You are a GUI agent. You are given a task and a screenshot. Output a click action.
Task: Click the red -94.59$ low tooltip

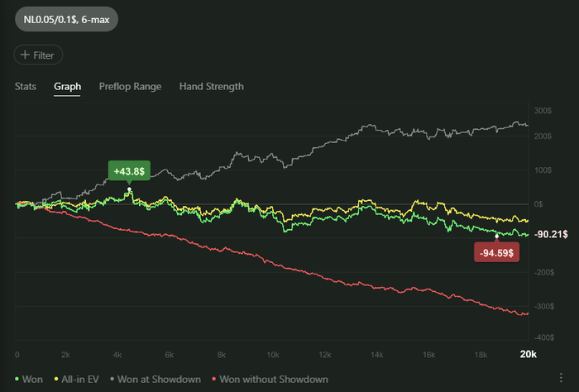[496, 252]
